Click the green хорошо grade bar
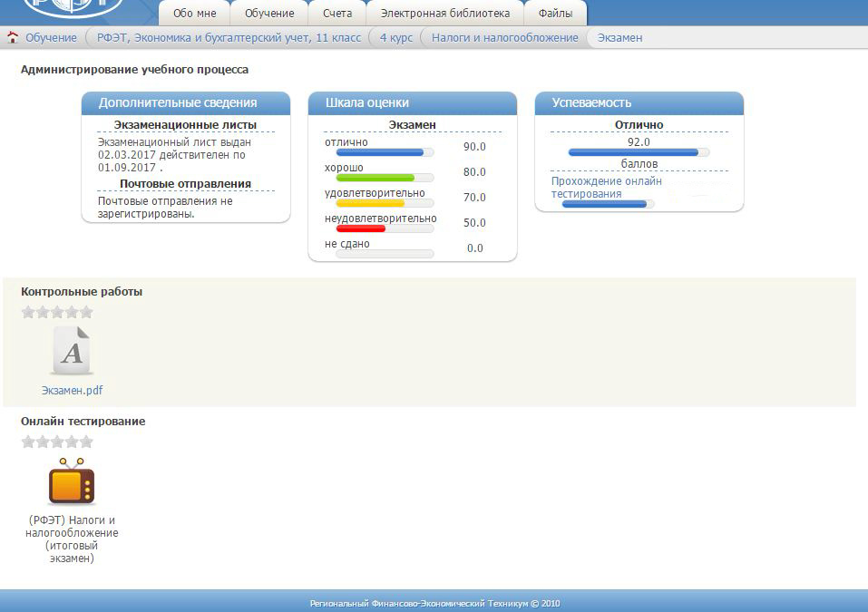This screenshot has width=868, height=612. pyautogui.click(x=375, y=178)
